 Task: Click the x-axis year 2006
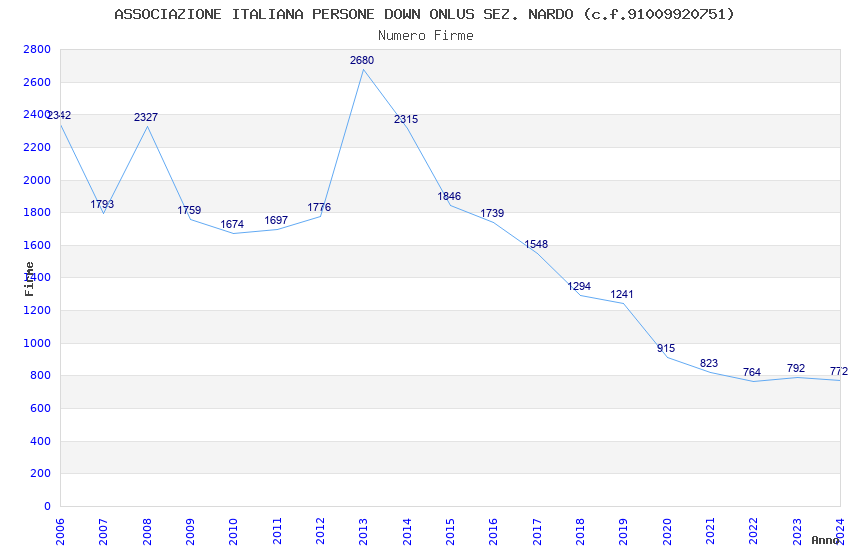60,531
